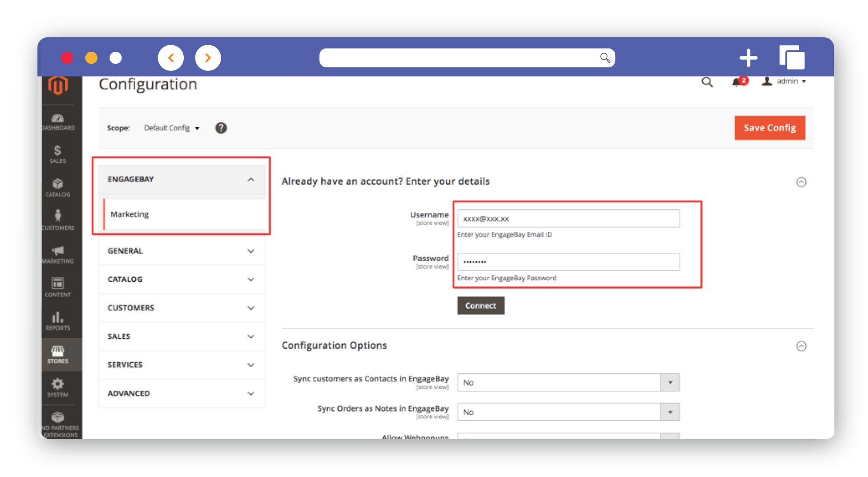Open the Default Config scope dropdown
Screen dimensions: 868x477
(171, 128)
